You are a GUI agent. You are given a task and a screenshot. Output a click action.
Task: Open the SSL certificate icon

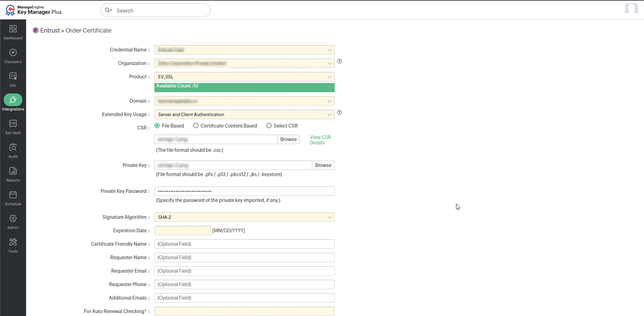(13, 76)
